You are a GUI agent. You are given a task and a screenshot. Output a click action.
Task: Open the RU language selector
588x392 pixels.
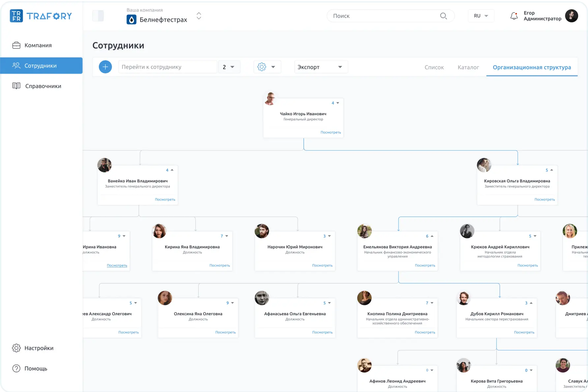coord(481,16)
